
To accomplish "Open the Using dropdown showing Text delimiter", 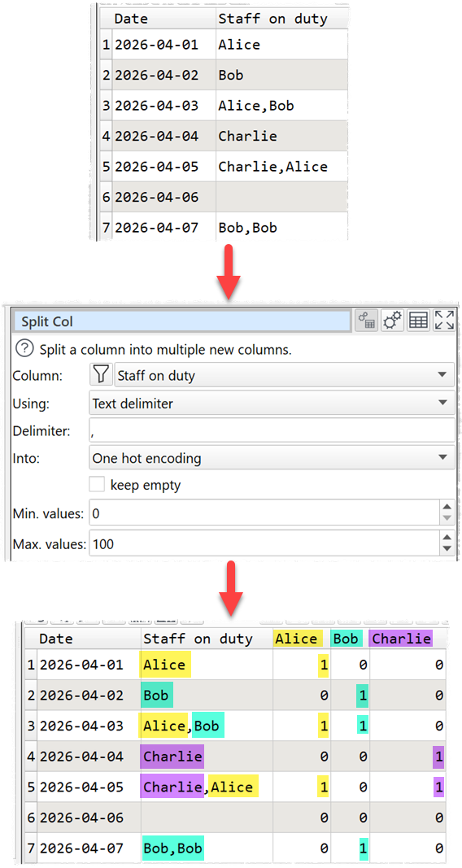I will click(272, 403).
